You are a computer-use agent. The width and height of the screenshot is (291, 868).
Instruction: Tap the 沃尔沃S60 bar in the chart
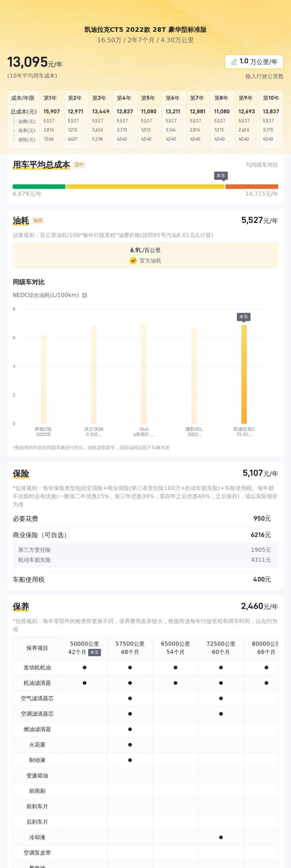pos(94,375)
